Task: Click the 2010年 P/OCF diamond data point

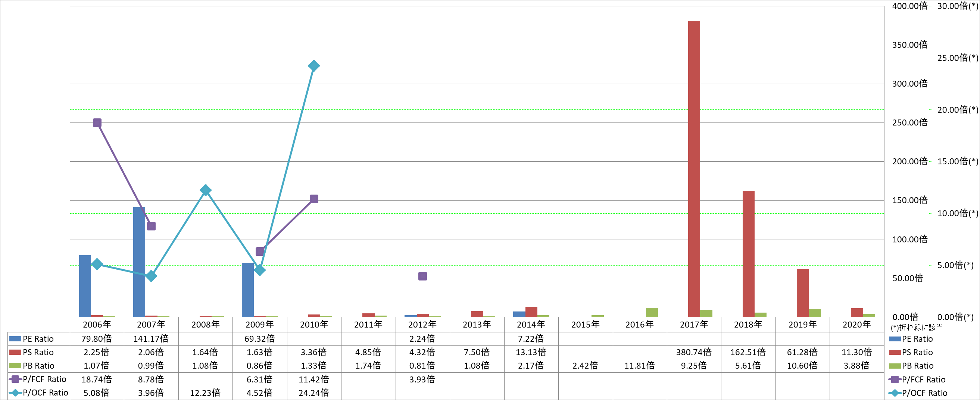Action: point(313,66)
